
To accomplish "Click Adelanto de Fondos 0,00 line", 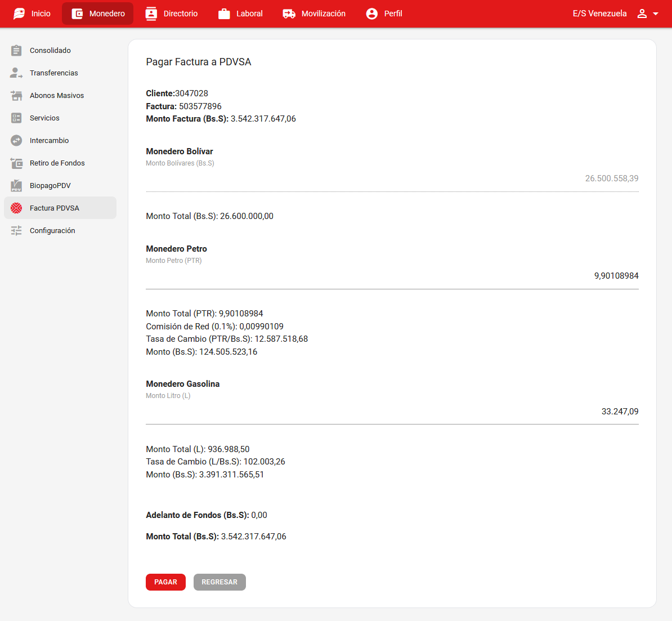I will tap(207, 515).
